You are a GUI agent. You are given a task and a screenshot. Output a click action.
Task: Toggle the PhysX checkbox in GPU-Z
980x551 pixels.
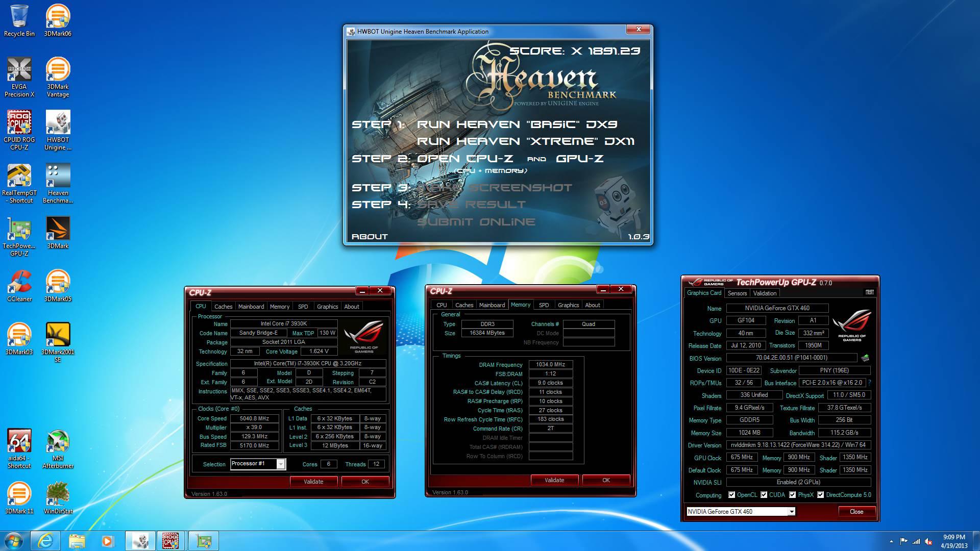tap(792, 495)
